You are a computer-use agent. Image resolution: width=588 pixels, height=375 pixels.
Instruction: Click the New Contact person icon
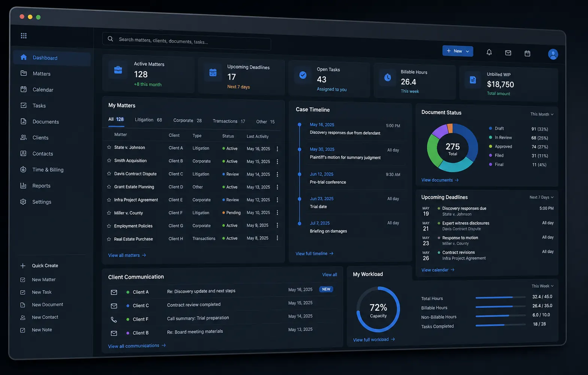tap(23, 317)
